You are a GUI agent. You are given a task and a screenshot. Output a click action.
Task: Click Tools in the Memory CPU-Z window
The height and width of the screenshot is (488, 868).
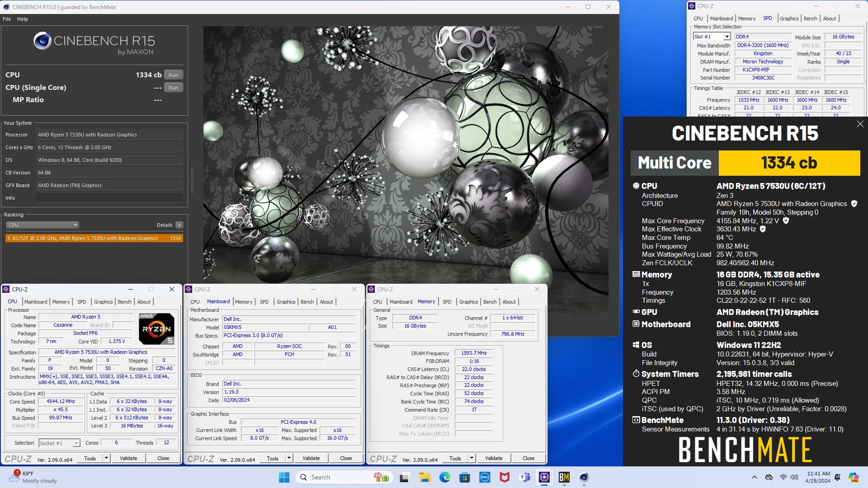point(455,458)
